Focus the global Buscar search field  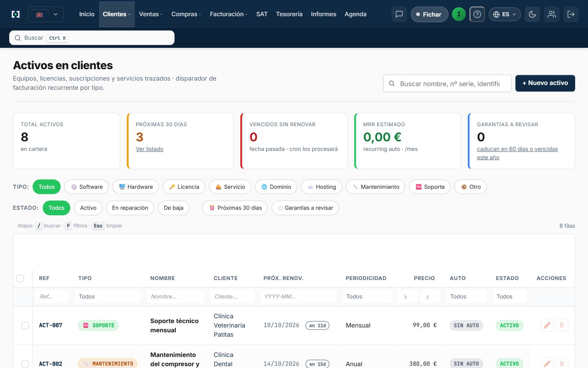92,38
